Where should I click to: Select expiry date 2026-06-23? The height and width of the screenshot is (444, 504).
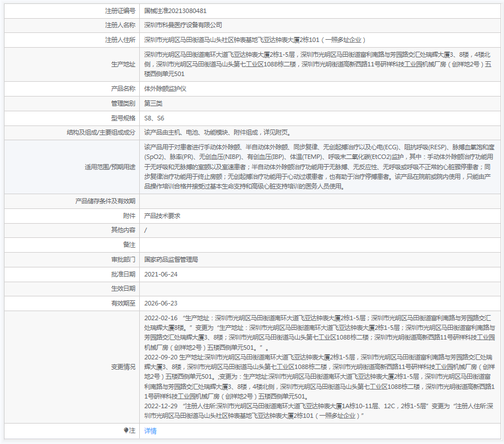161,303
